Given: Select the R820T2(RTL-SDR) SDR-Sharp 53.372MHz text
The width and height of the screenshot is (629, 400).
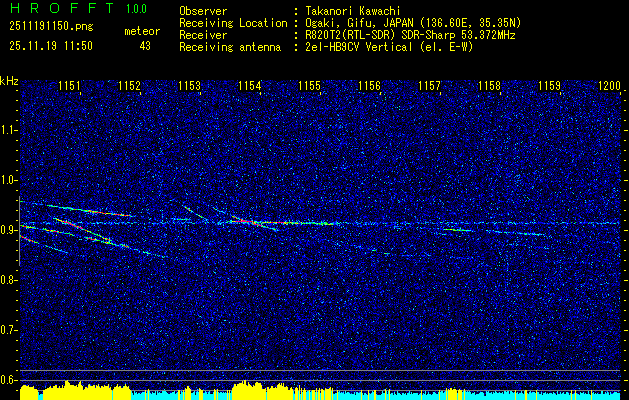Looking at the screenshot, I should (410, 35).
